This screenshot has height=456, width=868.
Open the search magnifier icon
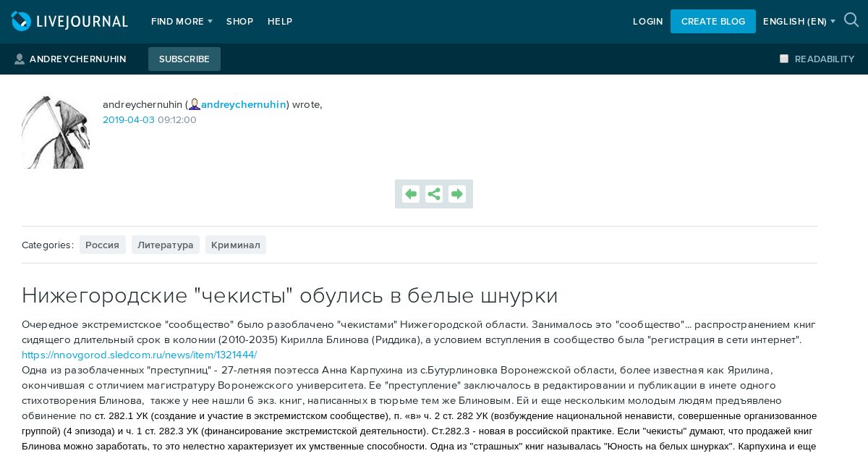pos(851,20)
